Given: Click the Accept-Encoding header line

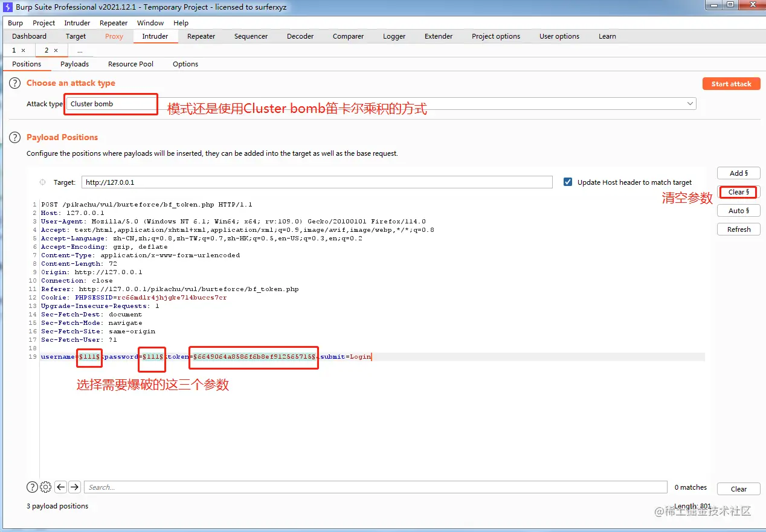Looking at the screenshot, I should click(x=105, y=247).
